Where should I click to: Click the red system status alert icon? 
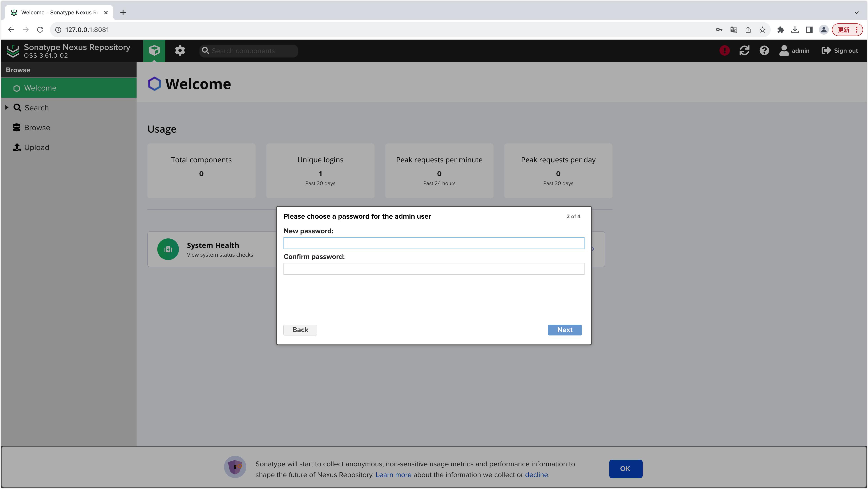coord(724,51)
